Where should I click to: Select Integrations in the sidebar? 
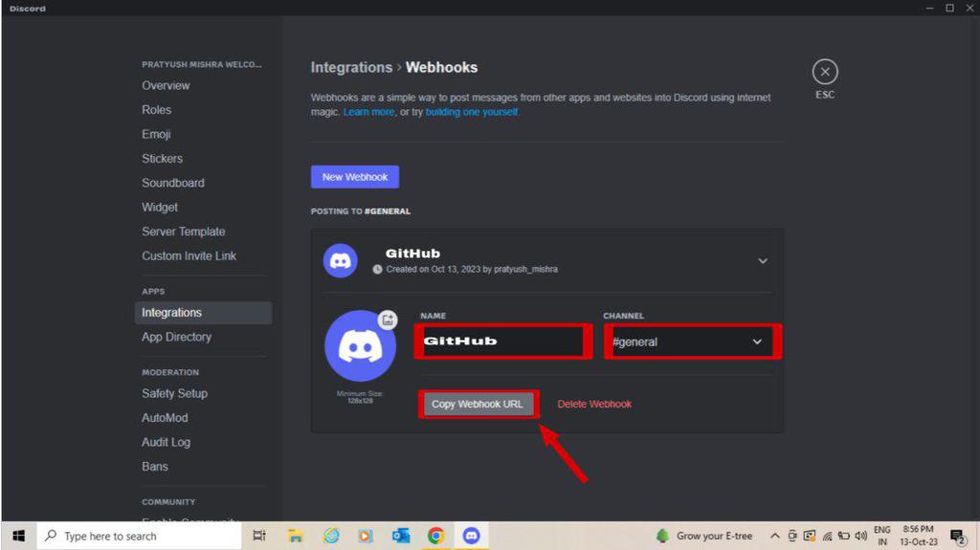pyautogui.click(x=203, y=313)
